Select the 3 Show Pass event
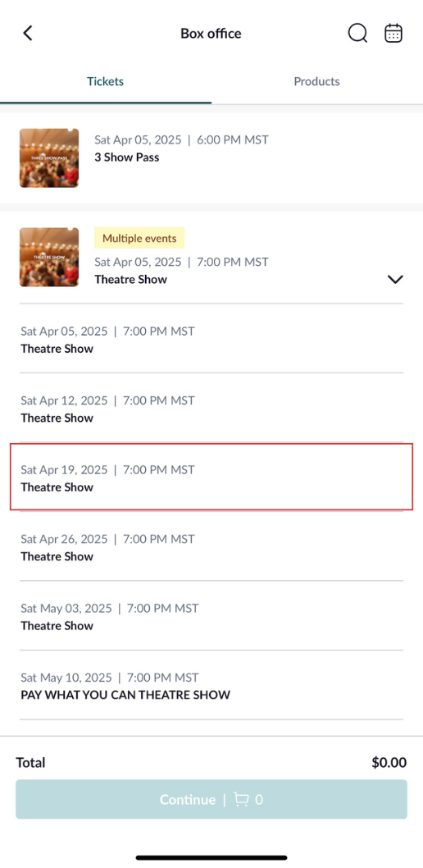The width and height of the screenshot is (423, 868). (211, 158)
